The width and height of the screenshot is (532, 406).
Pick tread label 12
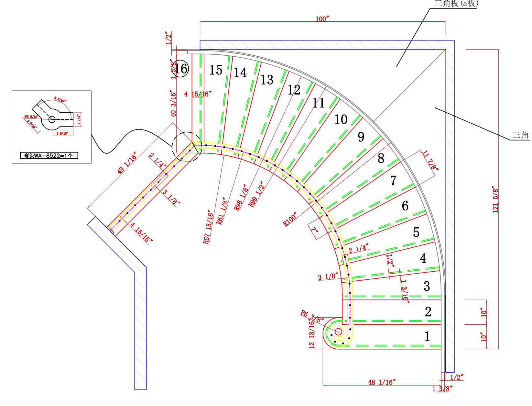point(294,90)
